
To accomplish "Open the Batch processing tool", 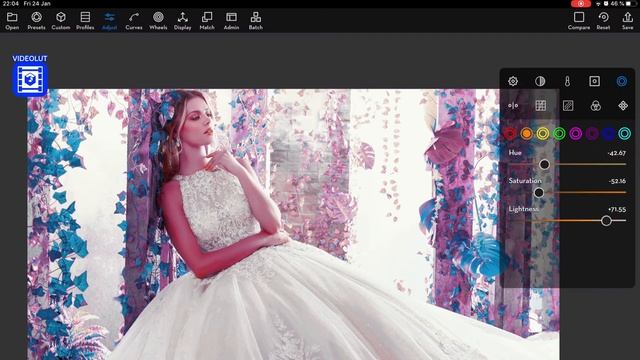I will [x=256, y=21].
